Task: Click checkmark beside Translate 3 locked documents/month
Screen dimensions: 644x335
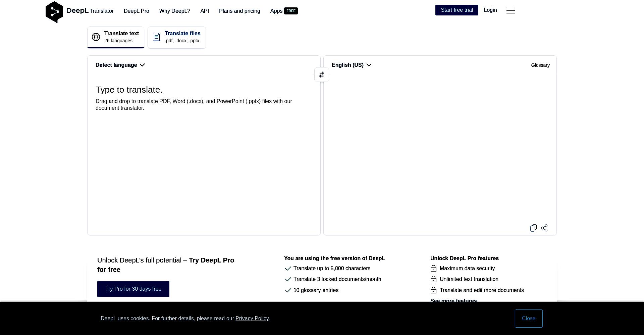Action: pos(288,279)
